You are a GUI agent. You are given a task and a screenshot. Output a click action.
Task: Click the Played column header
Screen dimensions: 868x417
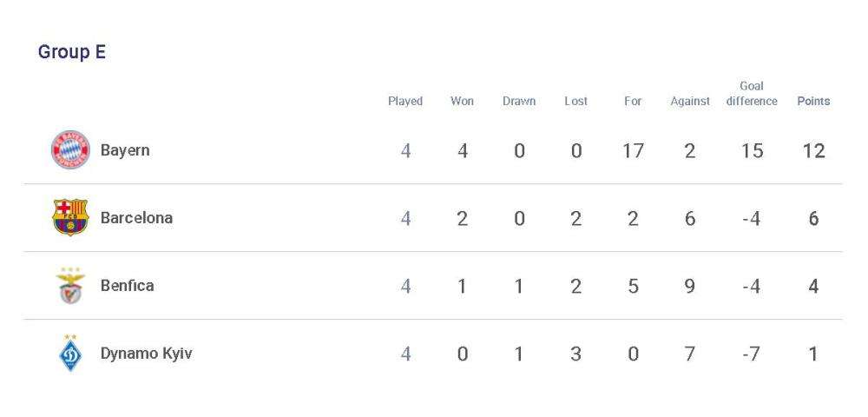point(405,102)
